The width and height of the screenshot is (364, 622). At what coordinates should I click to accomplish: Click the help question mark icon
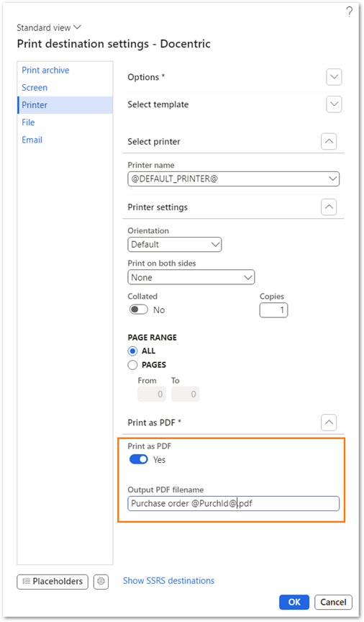(x=349, y=12)
